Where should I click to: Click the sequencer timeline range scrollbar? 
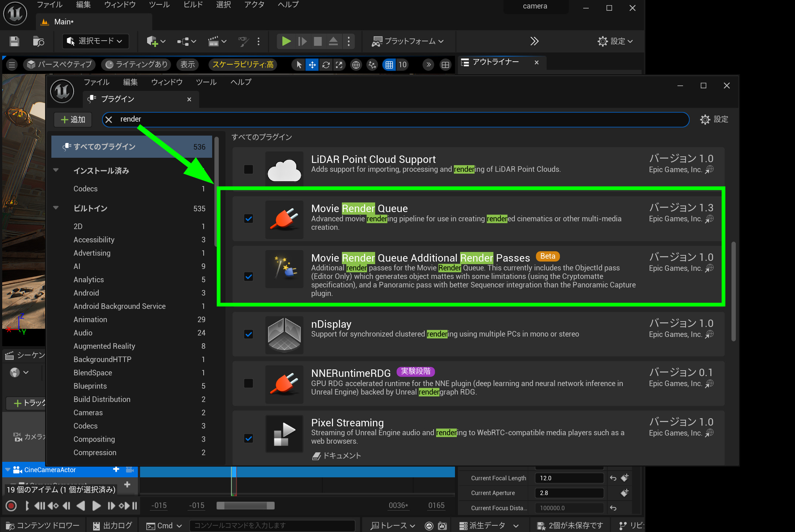pos(245,505)
